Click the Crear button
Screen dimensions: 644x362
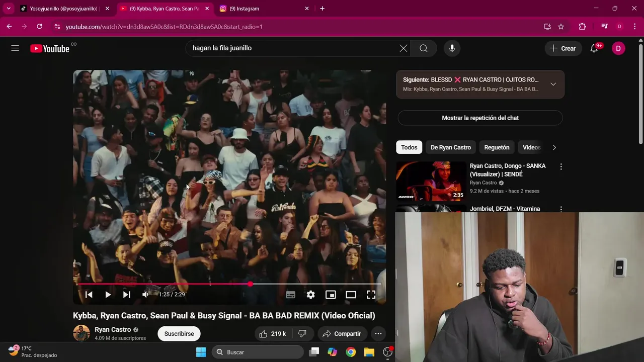[x=562, y=48]
